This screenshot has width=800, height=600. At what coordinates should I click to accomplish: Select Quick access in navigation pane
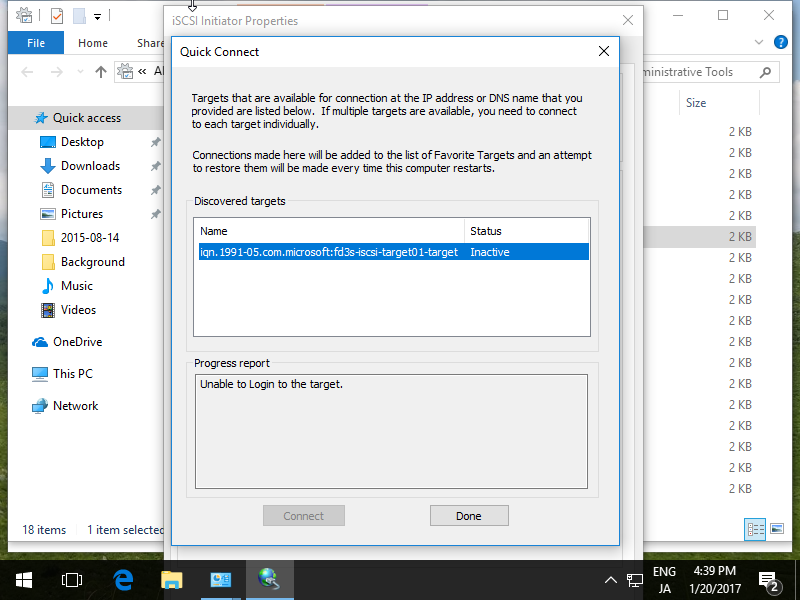click(x=87, y=118)
